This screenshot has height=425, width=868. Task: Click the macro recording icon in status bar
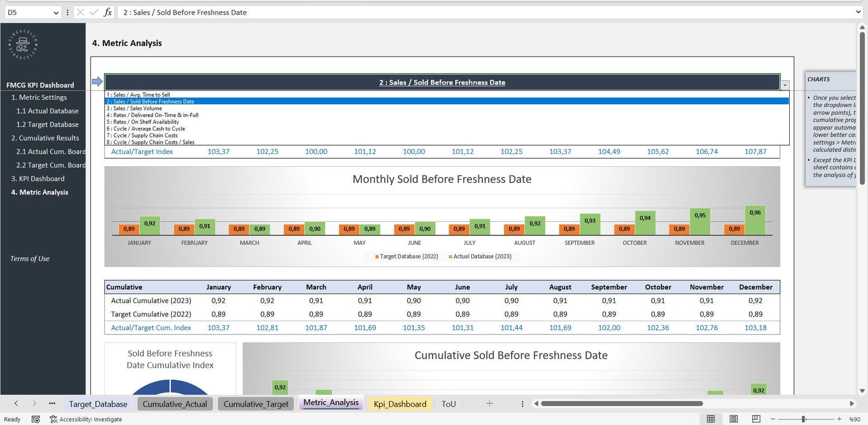click(x=36, y=419)
